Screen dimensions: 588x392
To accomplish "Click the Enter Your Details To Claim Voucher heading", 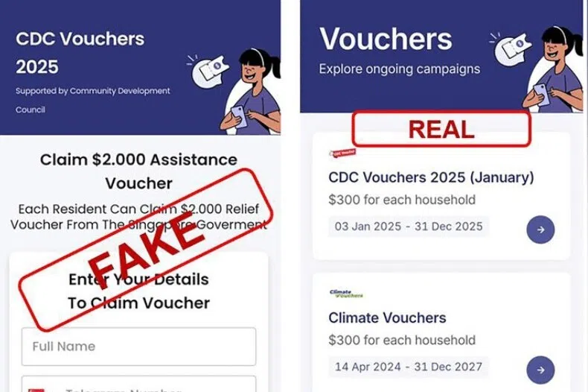I will [x=138, y=291].
